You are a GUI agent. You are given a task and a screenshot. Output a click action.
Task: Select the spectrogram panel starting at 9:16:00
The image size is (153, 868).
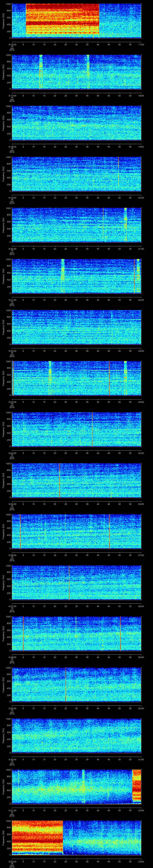(x=76, y=21)
